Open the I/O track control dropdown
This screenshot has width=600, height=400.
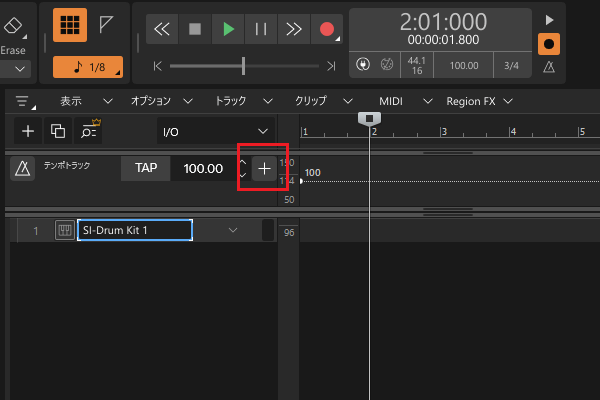click(x=217, y=131)
